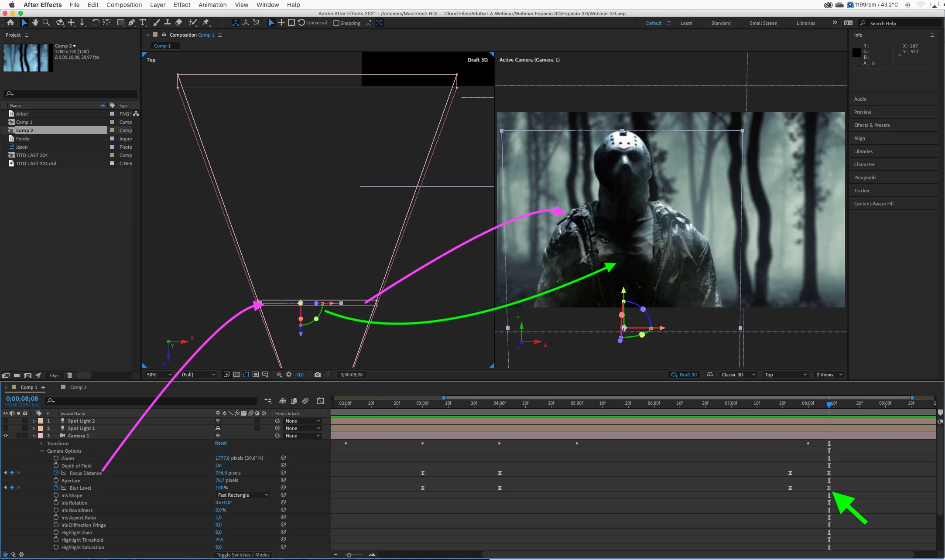Click Reset next to Transform
The image size is (945, 560).
point(221,443)
